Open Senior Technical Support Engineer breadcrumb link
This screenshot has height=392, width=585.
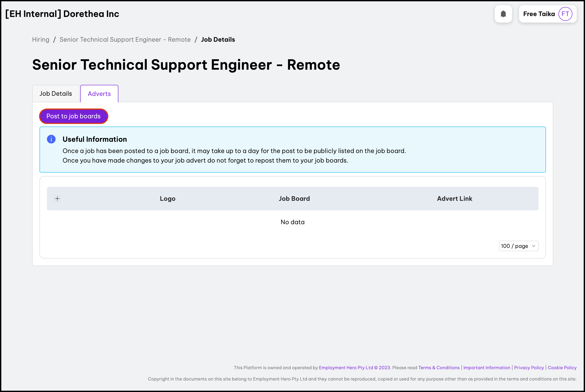click(x=125, y=40)
